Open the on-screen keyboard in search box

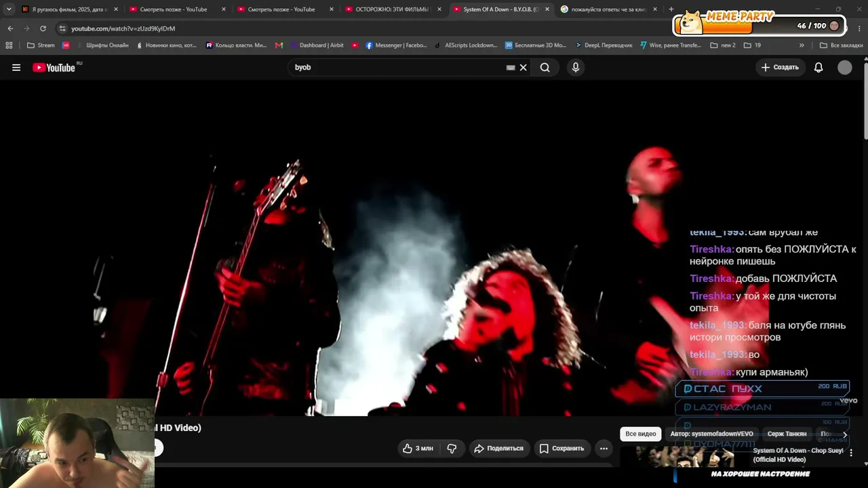click(511, 68)
